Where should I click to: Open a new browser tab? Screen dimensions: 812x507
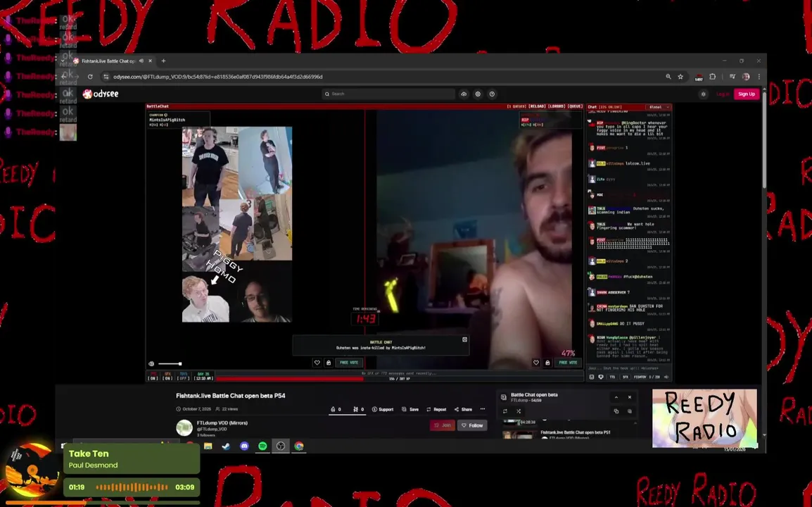coord(164,61)
